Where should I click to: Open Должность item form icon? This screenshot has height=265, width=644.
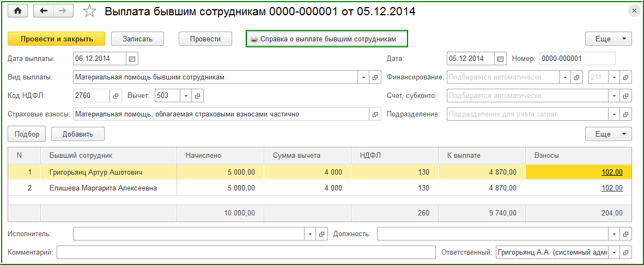pyautogui.click(x=625, y=234)
